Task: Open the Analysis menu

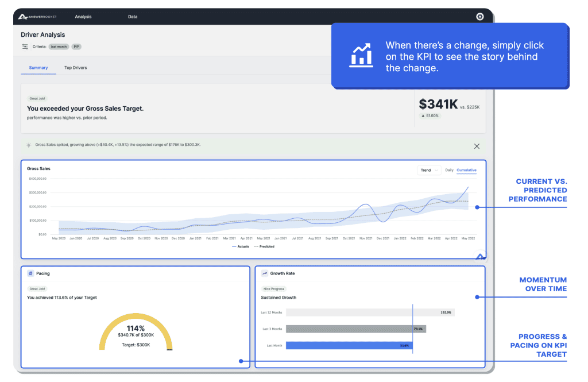Action: 83,16
